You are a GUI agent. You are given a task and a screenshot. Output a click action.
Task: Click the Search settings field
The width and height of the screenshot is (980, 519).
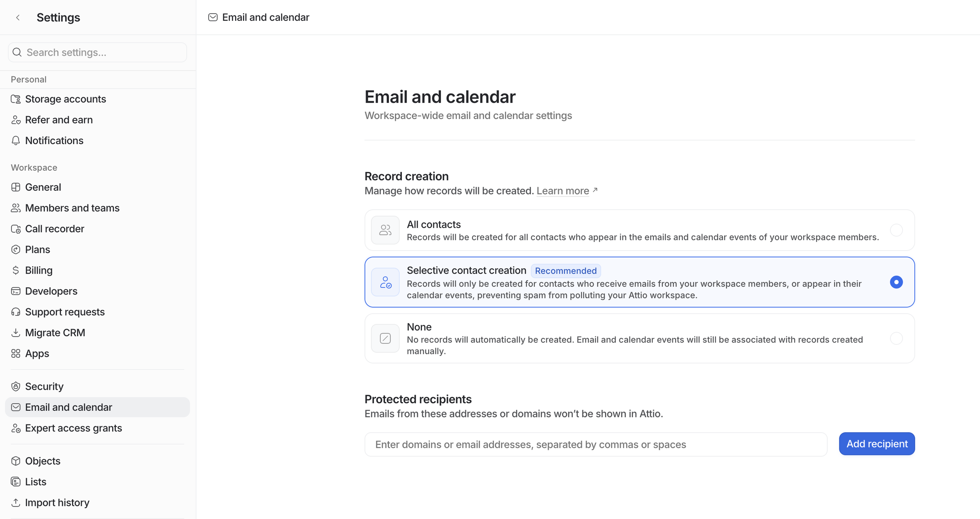[97, 53]
